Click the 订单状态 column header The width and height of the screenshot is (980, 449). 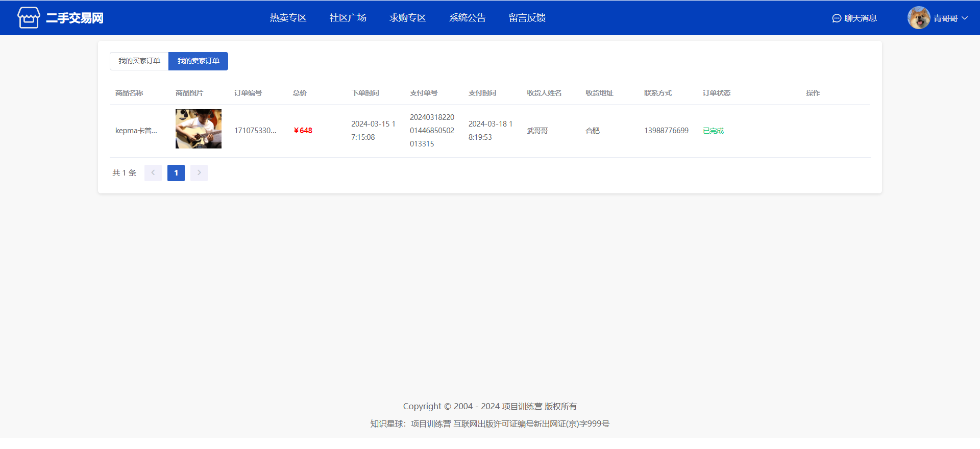pos(717,93)
